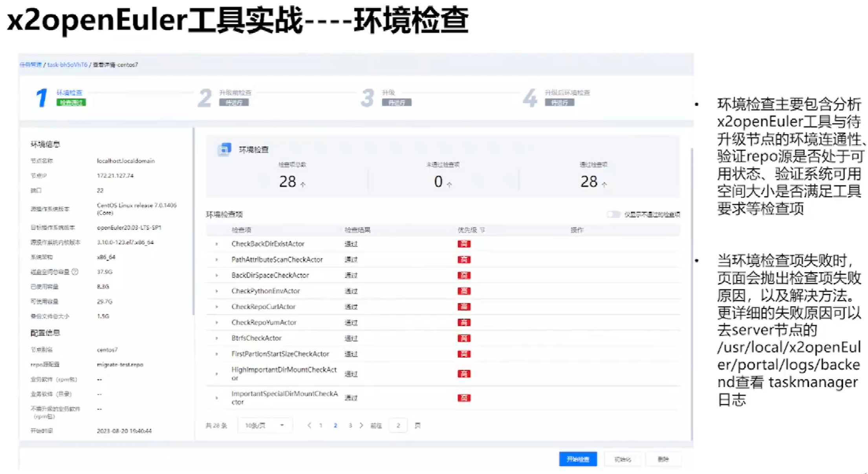Click the jump-to-page input field
868x474 pixels.
pyautogui.click(x=398, y=425)
